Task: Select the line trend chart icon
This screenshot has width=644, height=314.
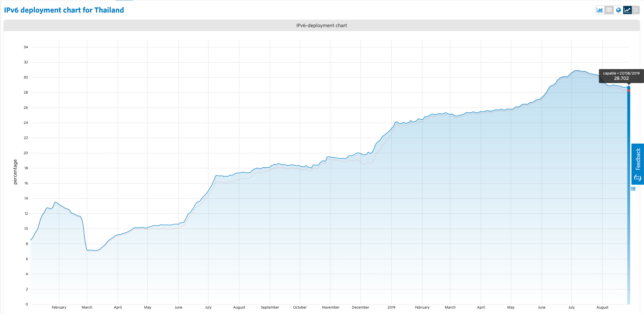Action: pyautogui.click(x=627, y=10)
